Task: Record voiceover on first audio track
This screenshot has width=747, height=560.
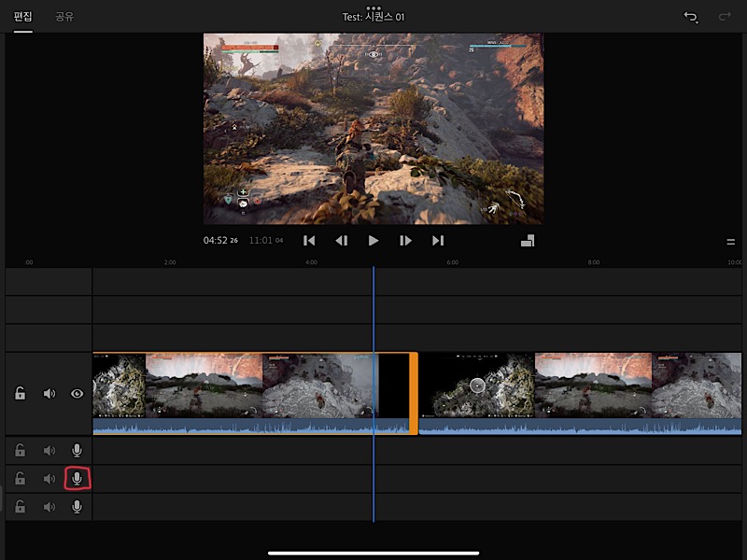Action: [x=77, y=450]
